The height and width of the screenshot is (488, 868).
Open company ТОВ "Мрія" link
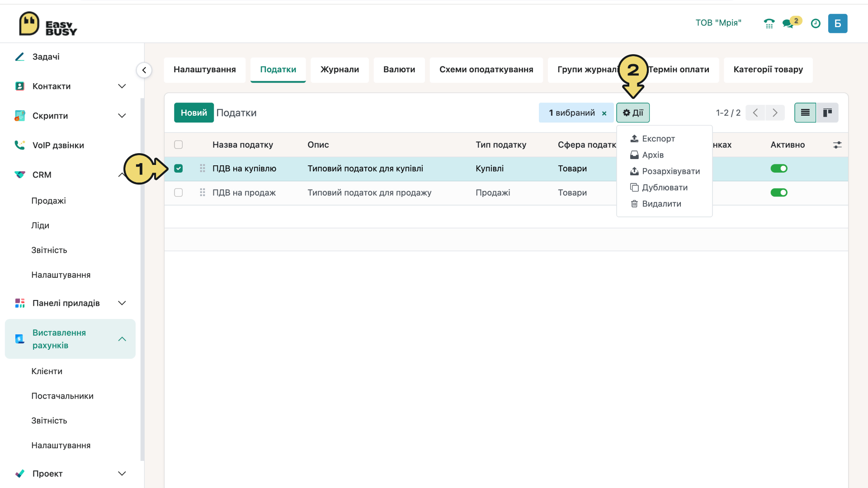pyautogui.click(x=718, y=23)
